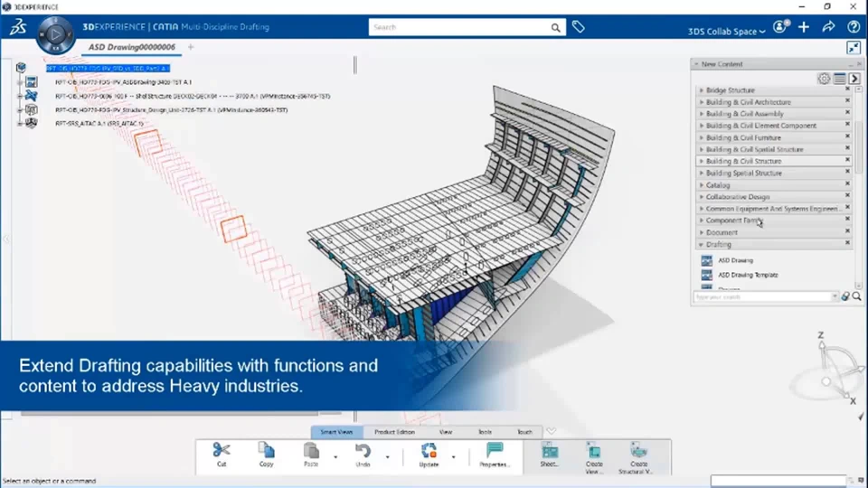Open the 3DS compass play button

tap(55, 35)
